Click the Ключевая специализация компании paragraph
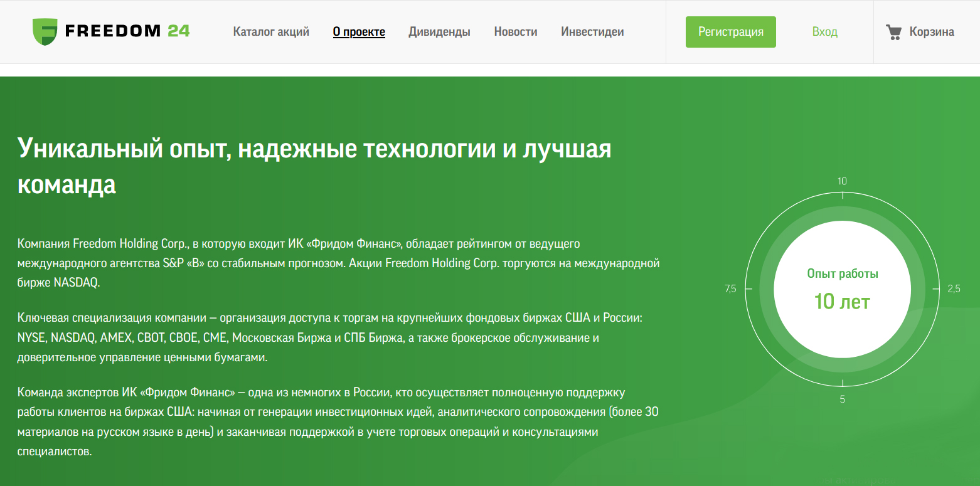The height and width of the screenshot is (486, 980). click(x=330, y=338)
